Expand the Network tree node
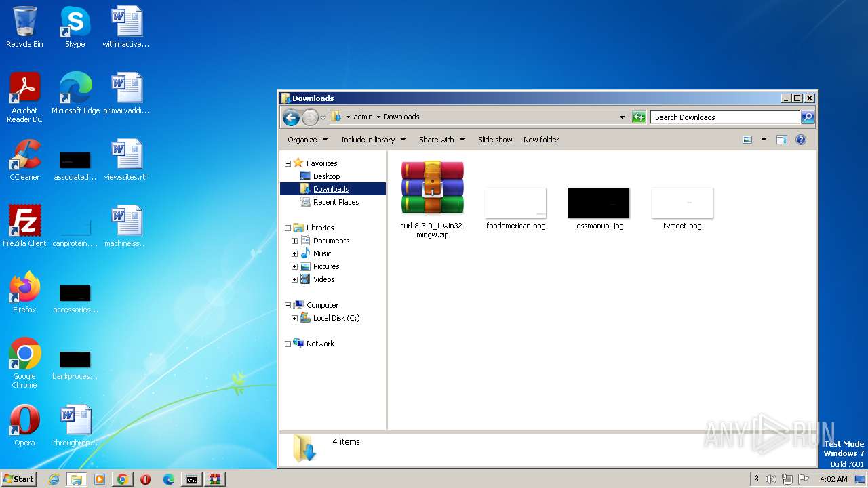 (x=288, y=344)
